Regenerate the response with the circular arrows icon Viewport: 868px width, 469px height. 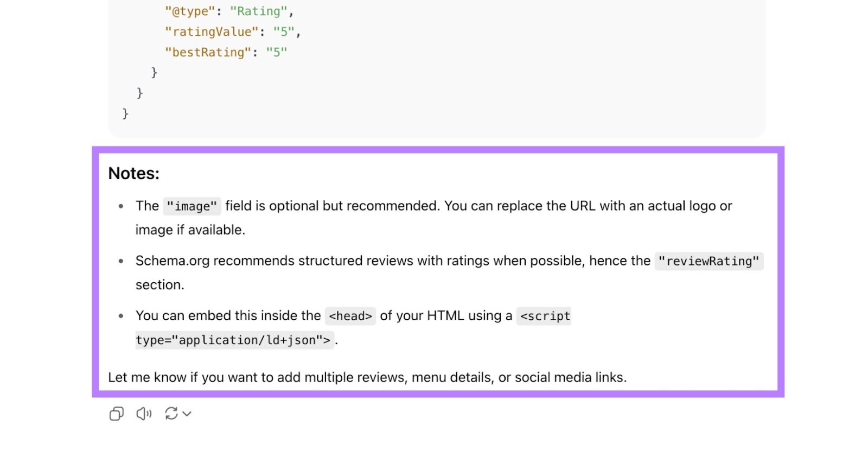(171, 414)
